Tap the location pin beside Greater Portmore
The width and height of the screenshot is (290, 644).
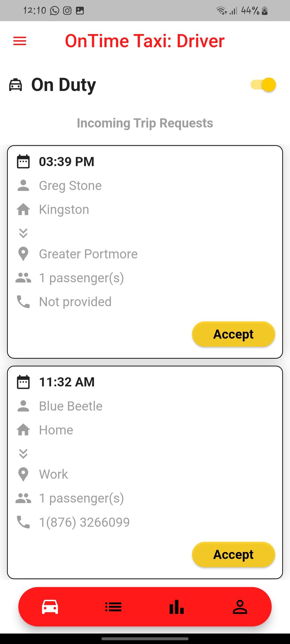[x=23, y=254]
